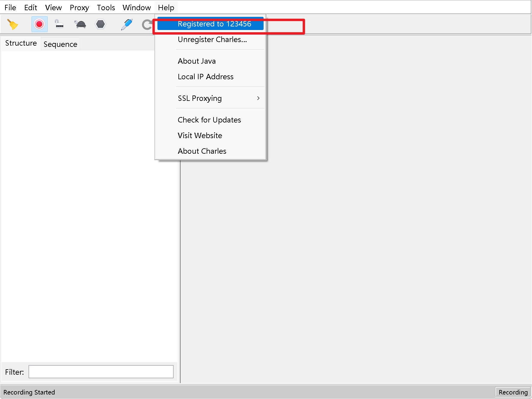Image resolution: width=532 pixels, height=399 pixels.
Task: Open the Window menu
Action: tap(136, 8)
